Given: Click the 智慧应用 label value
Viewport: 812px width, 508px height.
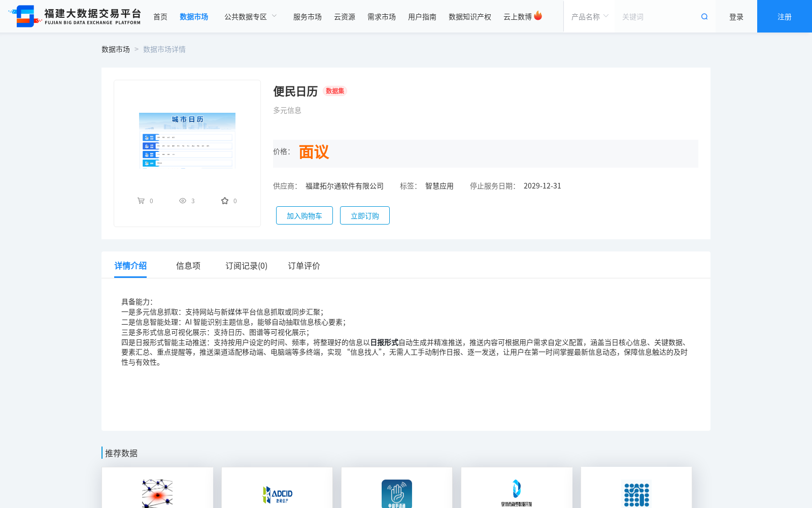Looking at the screenshot, I should click(439, 186).
